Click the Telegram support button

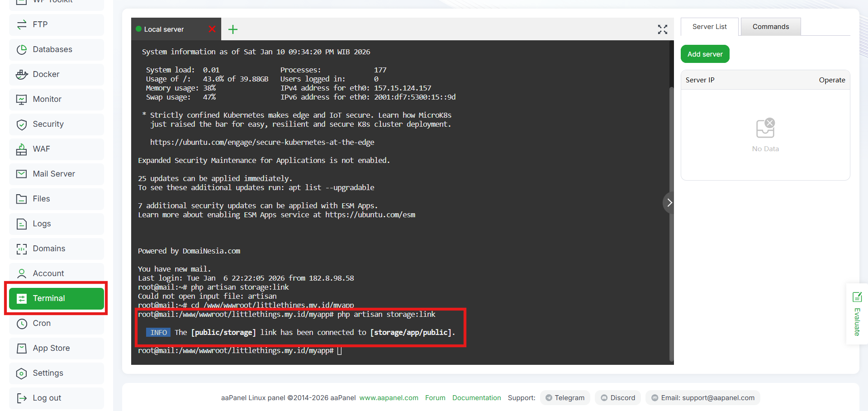point(565,398)
